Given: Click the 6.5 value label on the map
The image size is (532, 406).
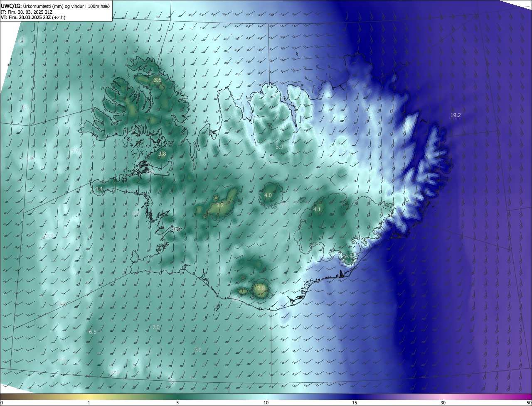Looking at the screenshot, I should tap(93, 332).
